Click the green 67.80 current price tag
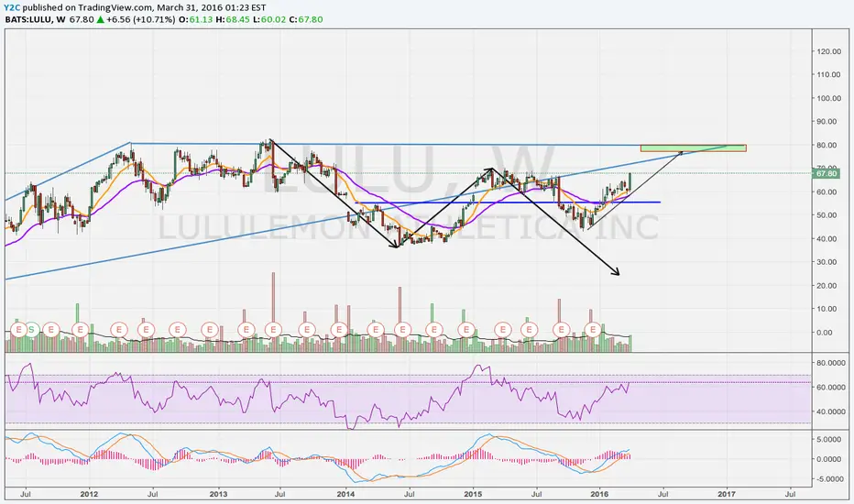Image resolution: width=854 pixels, height=504 pixels. click(x=826, y=173)
